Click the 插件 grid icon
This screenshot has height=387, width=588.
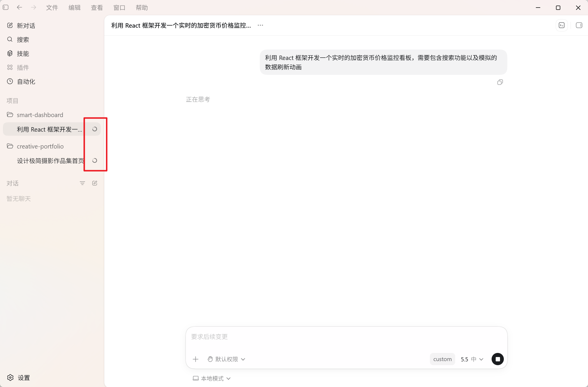tap(10, 67)
